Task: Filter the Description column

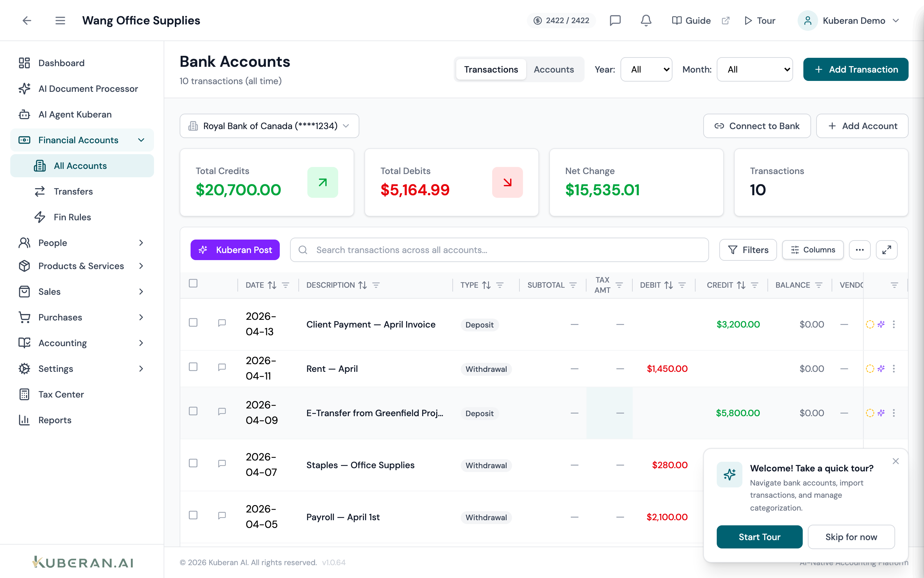Action: [x=376, y=285]
